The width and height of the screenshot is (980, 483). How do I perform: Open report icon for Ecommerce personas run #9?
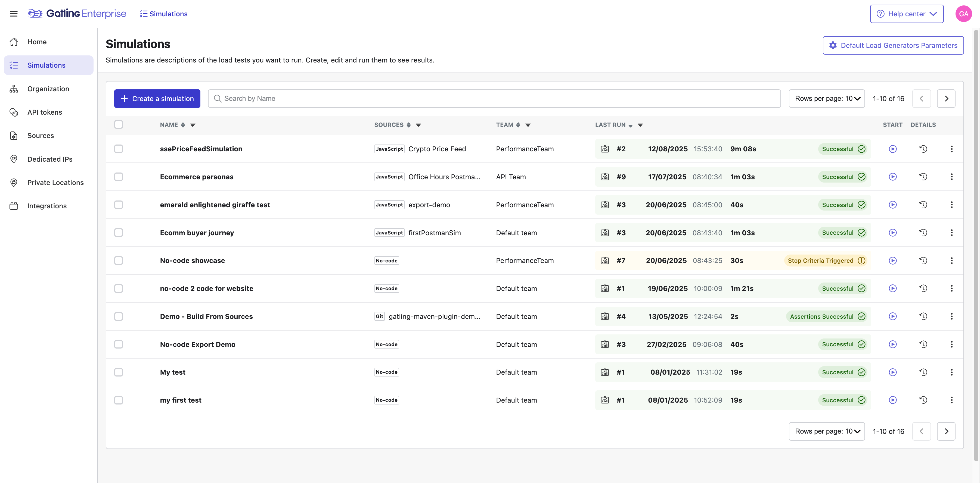(605, 177)
